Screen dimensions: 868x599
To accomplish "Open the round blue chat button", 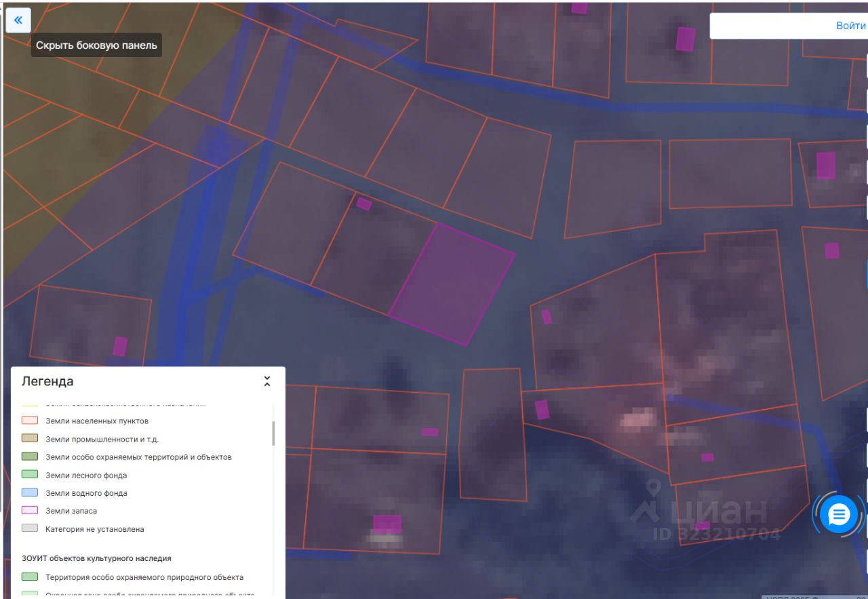I will 839,515.
